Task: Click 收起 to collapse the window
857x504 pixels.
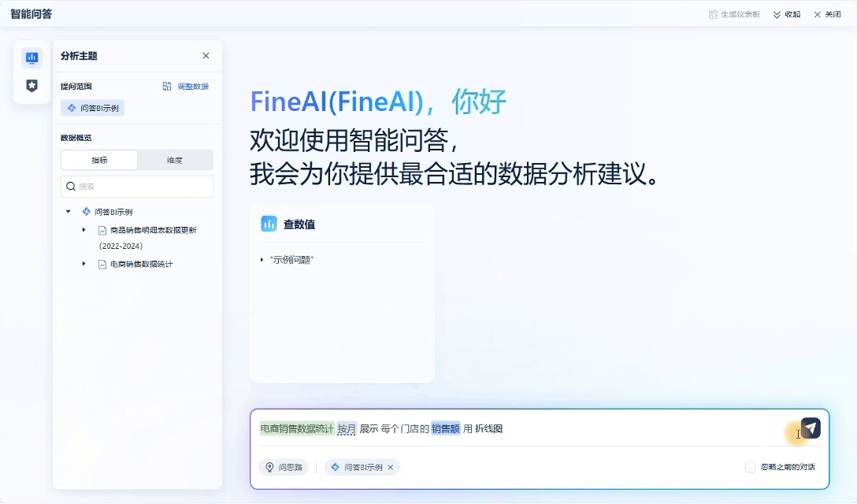Action: [792, 15]
